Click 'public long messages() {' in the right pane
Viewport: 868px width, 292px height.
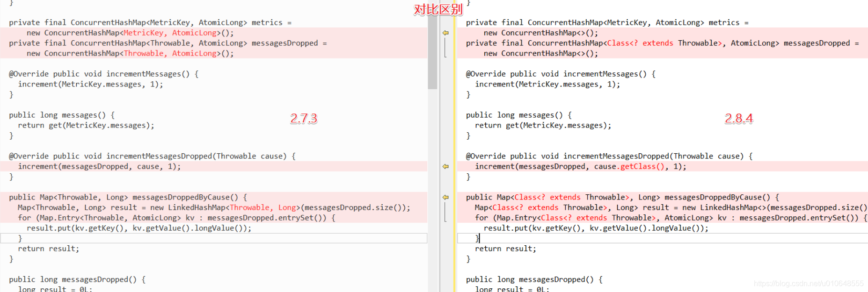(x=519, y=115)
